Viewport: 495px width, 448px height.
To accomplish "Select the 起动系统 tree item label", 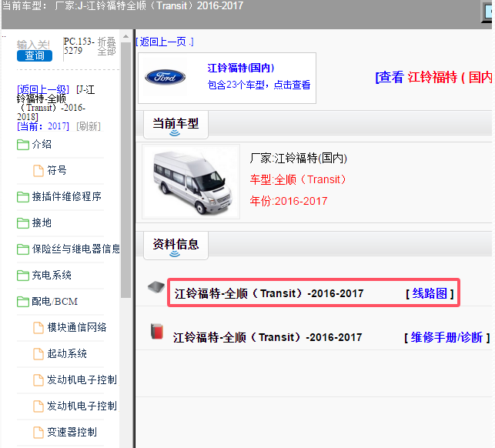I will click(67, 353).
